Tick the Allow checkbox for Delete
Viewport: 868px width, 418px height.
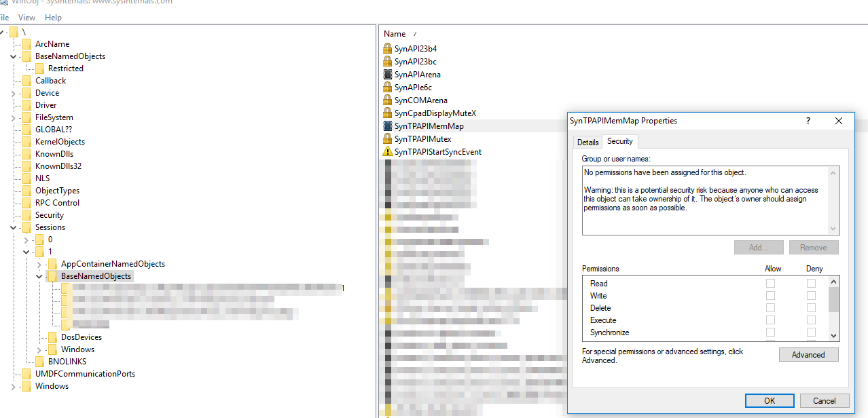(x=770, y=308)
